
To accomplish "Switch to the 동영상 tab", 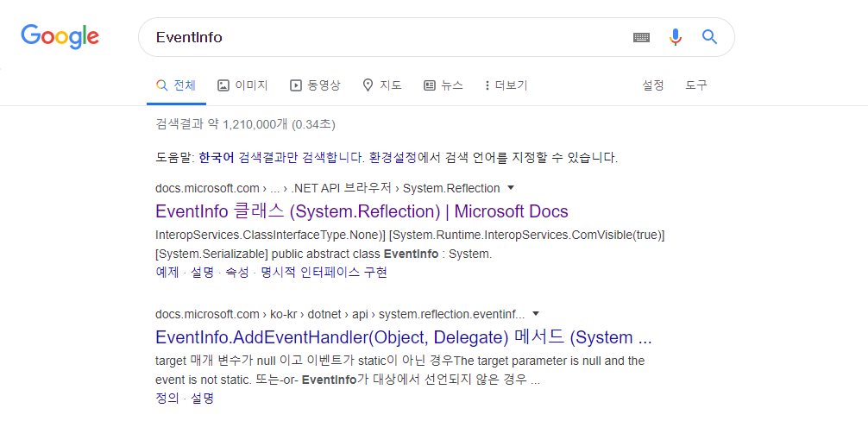I will pos(315,85).
